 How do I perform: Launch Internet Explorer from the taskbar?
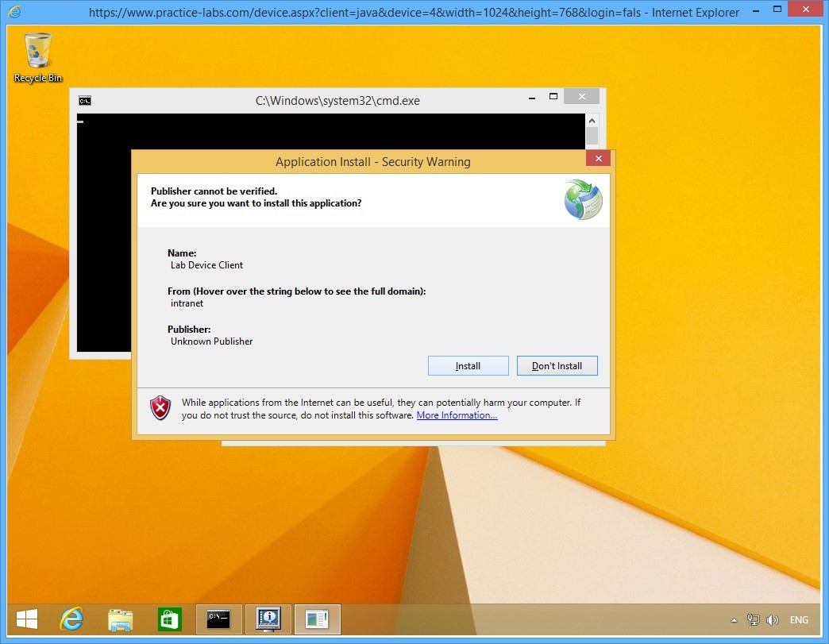71,619
